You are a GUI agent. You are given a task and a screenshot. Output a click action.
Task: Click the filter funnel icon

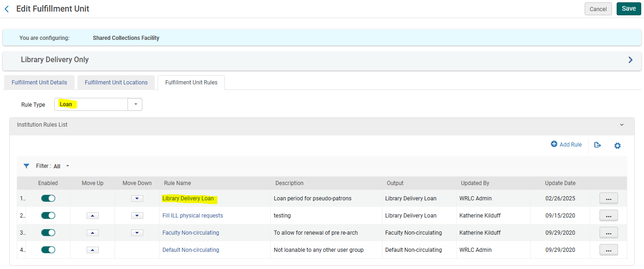(x=26, y=166)
